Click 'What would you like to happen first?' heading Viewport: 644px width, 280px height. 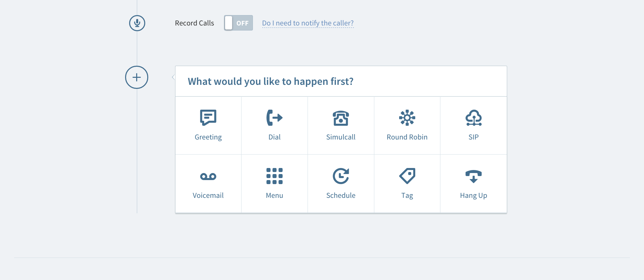click(x=270, y=81)
